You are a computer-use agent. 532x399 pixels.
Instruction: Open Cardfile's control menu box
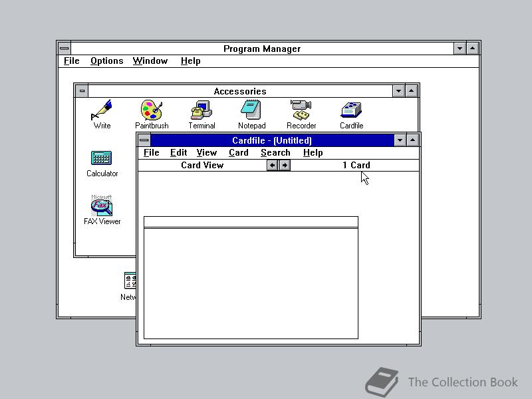[144, 140]
